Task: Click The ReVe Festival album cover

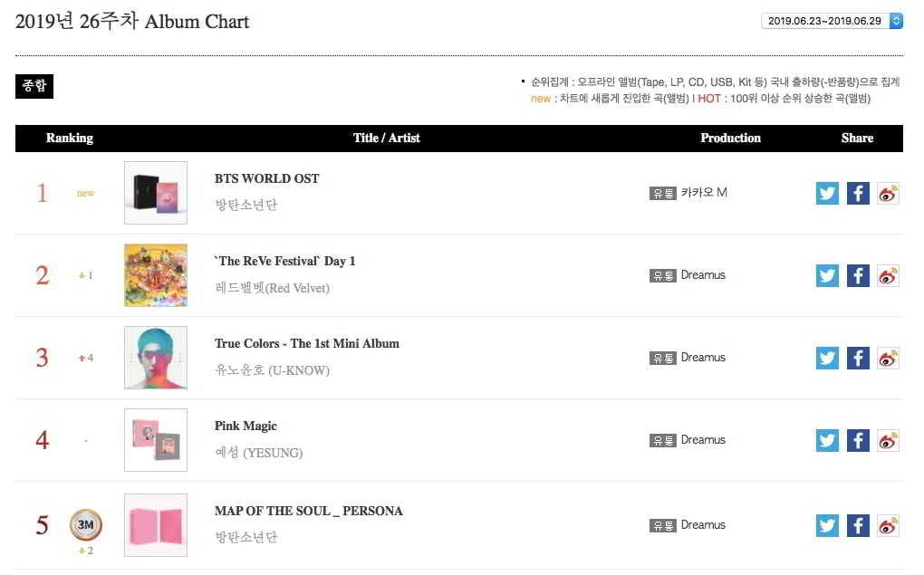Action: [156, 275]
